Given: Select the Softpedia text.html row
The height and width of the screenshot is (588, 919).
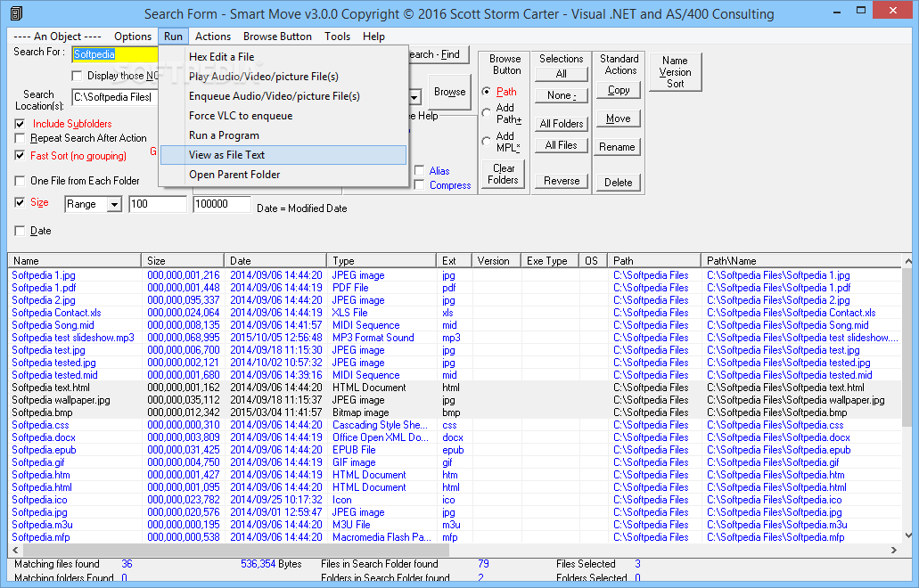Looking at the screenshot, I should [455, 388].
